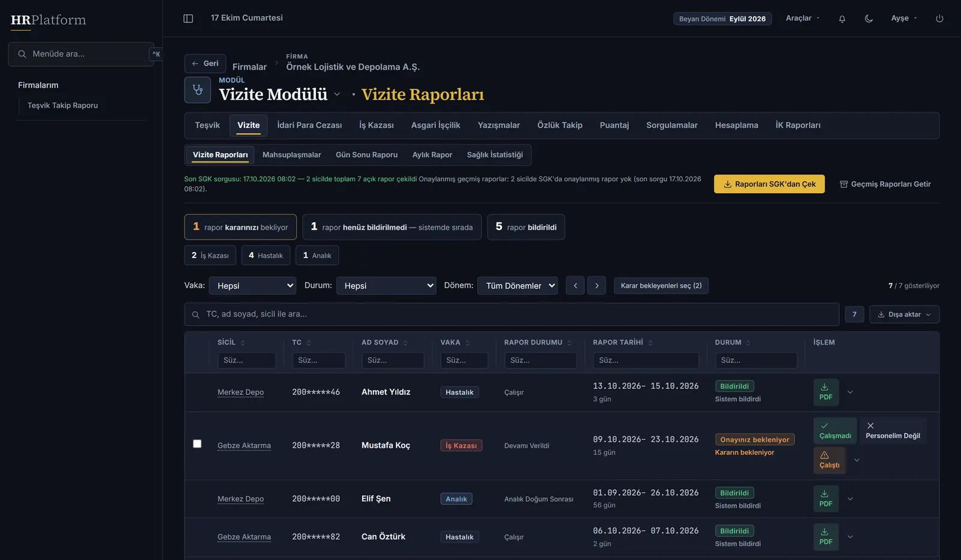
Task: Click Karar bekleyenleri seç (2)
Action: pos(661,286)
